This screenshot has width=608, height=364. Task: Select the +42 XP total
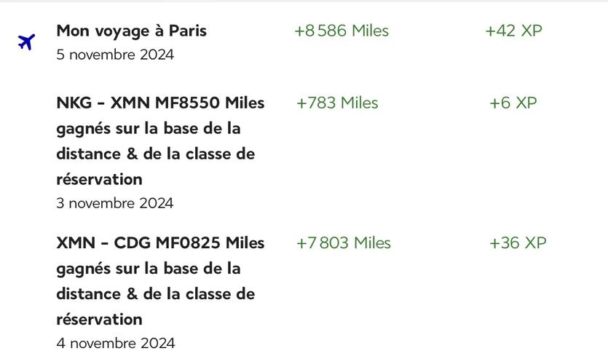[513, 31]
